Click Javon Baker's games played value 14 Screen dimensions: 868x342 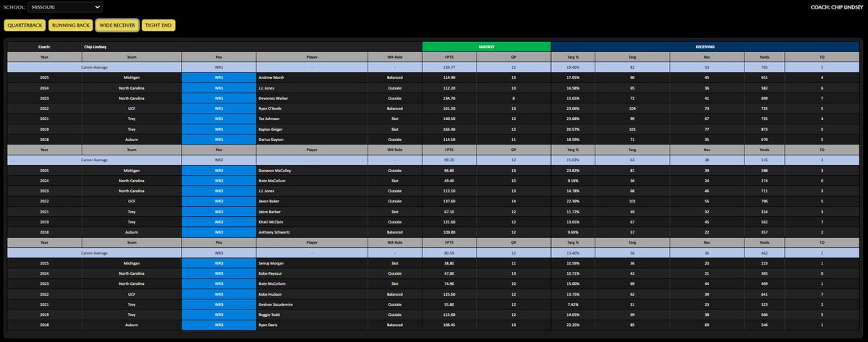[x=513, y=202]
